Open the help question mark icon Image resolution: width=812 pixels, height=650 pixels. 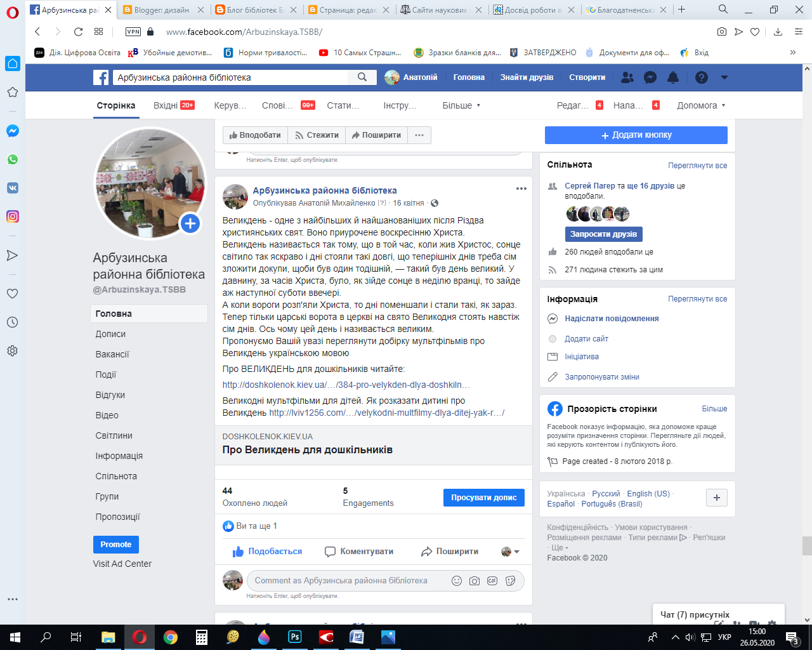701,77
